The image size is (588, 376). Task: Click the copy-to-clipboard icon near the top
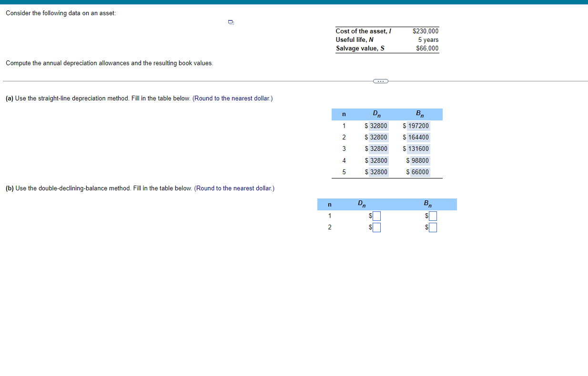pos(231,22)
